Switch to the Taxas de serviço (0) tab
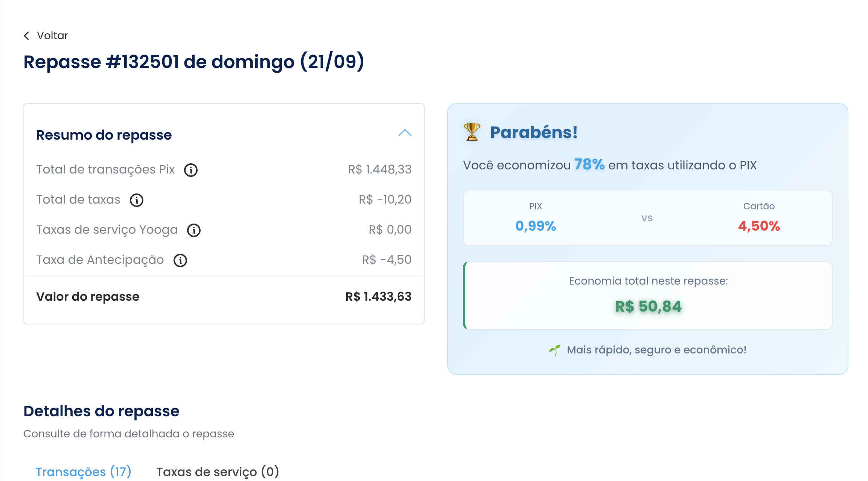Screen dimensions: 868x481 (x=218, y=472)
